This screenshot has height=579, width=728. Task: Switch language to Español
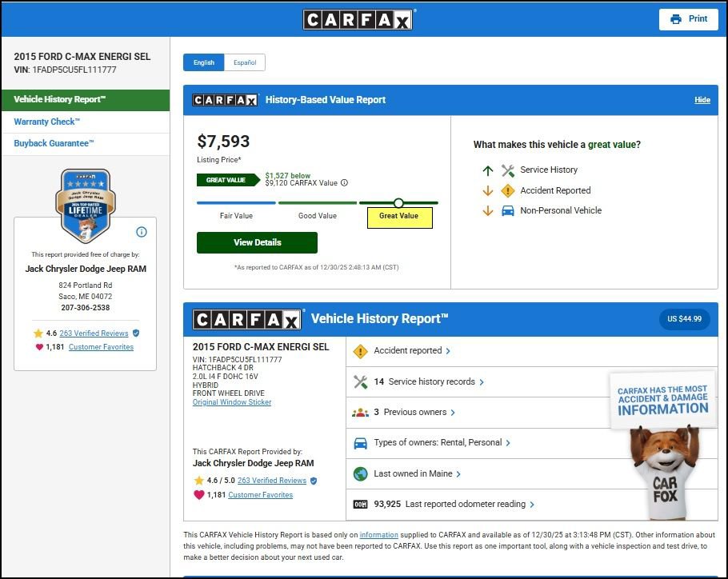(x=244, y=62)
